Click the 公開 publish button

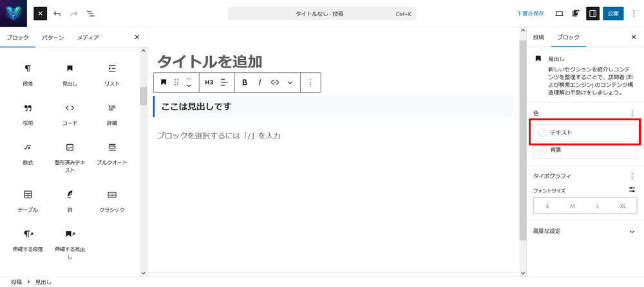(613, 14)
